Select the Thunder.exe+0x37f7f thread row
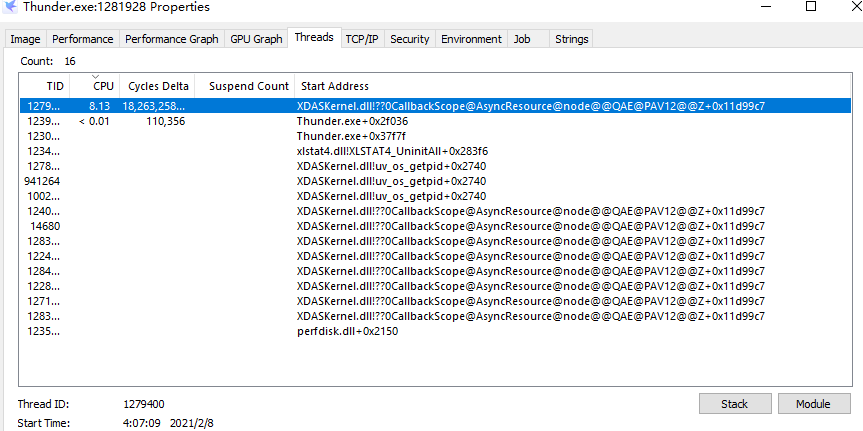Screen dimensions: 863x431 pos(435,136)
